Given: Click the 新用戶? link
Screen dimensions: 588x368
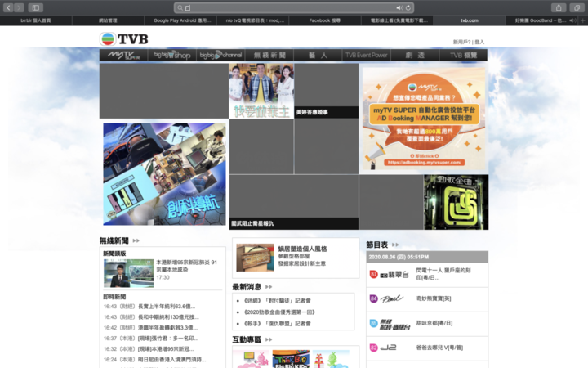Looking at the screenshot, I should [461, 42].
